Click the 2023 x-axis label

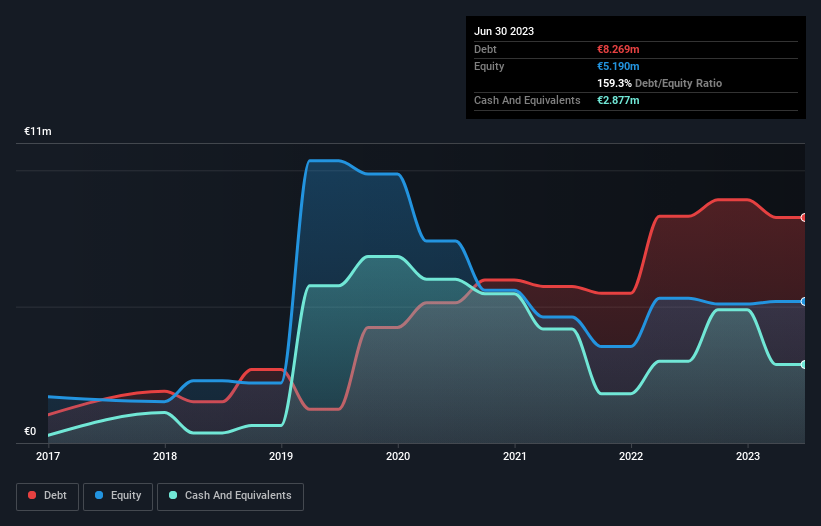click(x=748, y=456)
